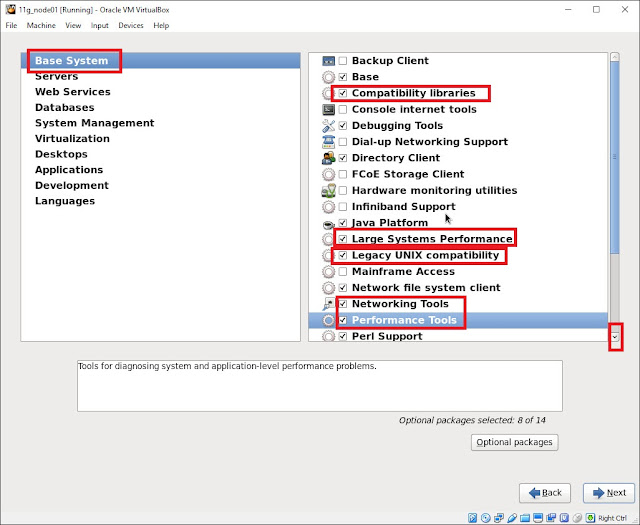
Task: Click the Debugging Tools wrench icon
Action: click(329, 126)
